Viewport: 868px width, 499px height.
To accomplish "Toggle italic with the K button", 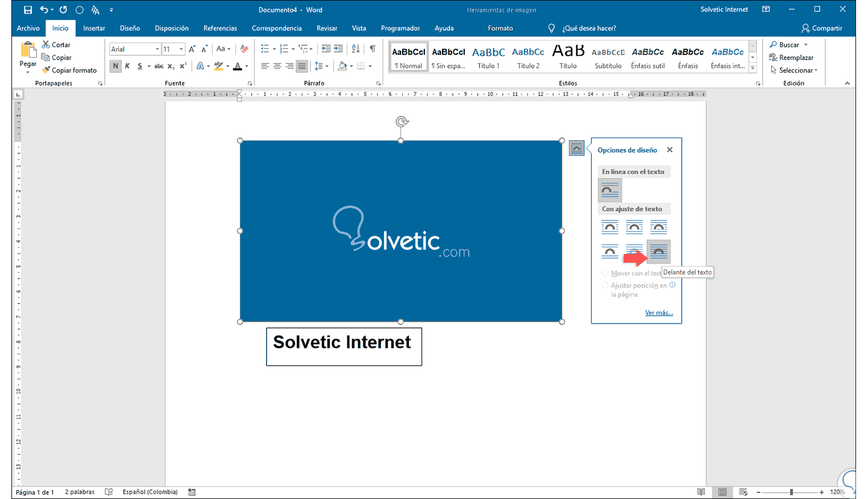I will click(x=128, y=66).
